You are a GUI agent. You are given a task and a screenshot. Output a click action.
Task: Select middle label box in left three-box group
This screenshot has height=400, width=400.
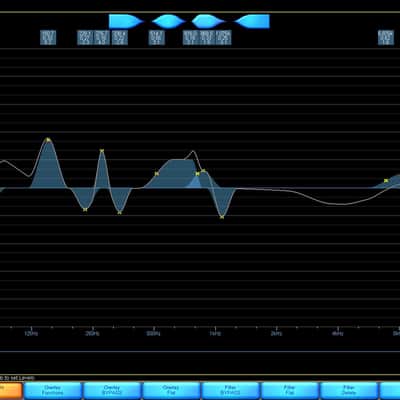[102, 37]
